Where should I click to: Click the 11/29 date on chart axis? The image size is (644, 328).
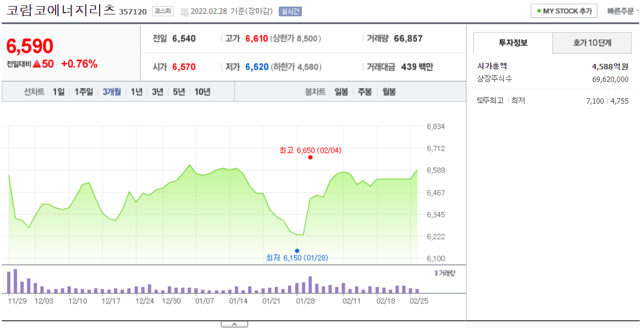(x=18, y=301)
